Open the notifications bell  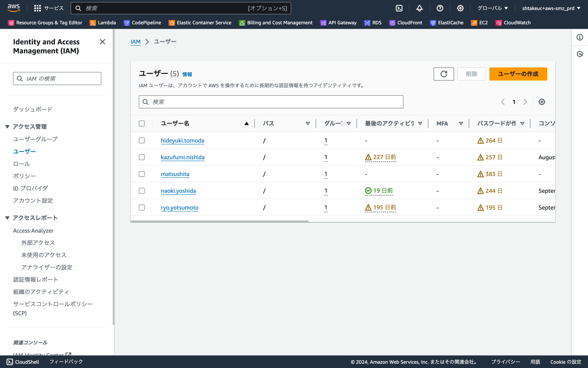[419, 8]
